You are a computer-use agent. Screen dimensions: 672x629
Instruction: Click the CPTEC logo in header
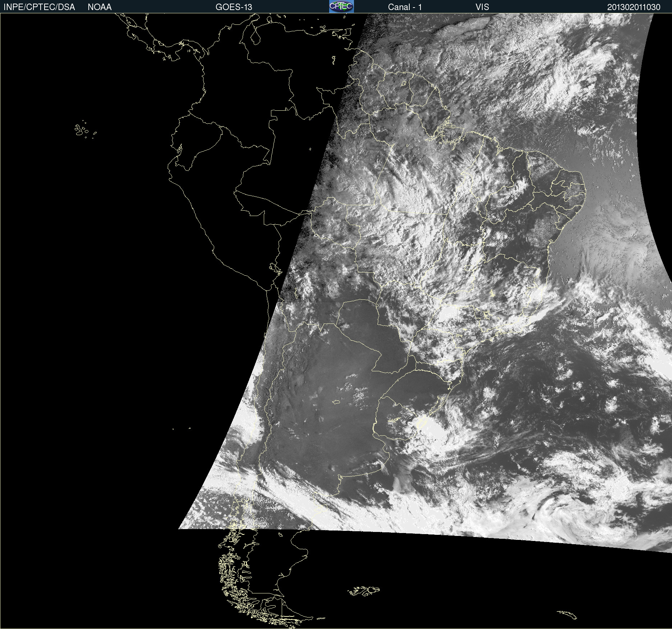pyautogui.click(x=341, y=6)
